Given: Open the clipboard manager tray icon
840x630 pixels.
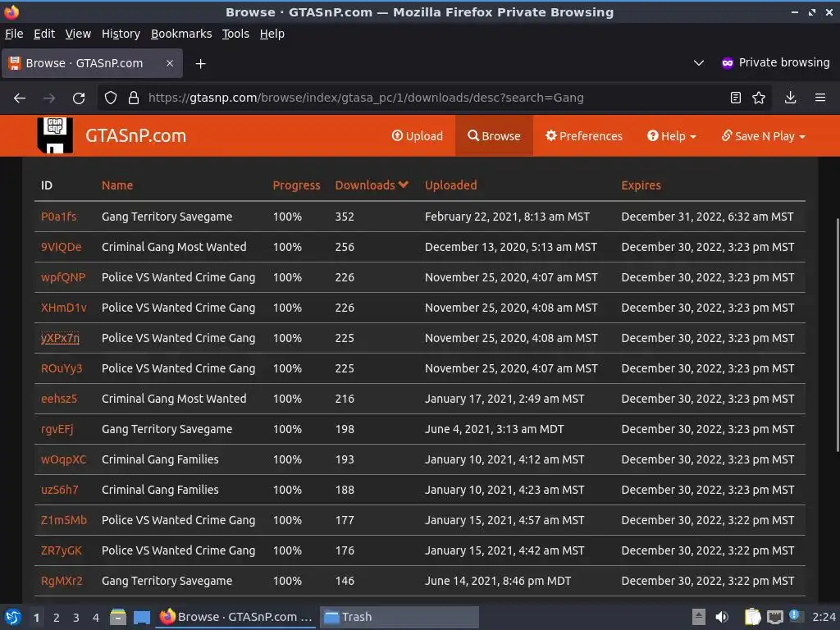Looking at the screenshot, I should (x=753, y=617).
